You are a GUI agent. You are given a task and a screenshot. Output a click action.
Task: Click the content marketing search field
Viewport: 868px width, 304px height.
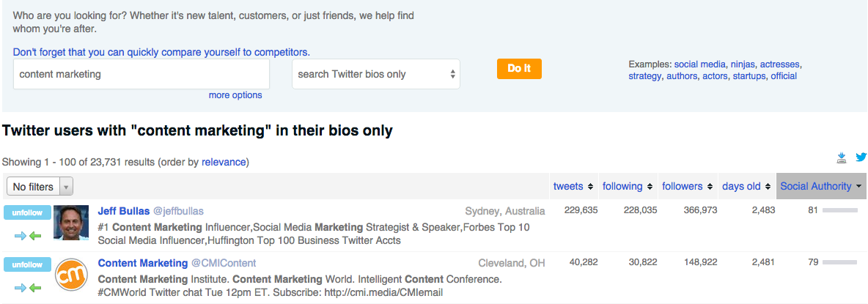point(141,74)
